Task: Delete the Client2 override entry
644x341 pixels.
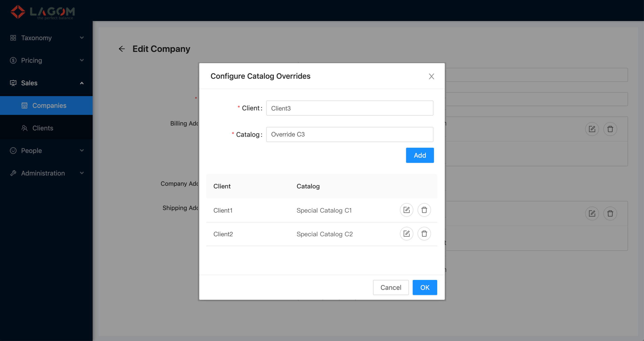Action: coord(424,234)
